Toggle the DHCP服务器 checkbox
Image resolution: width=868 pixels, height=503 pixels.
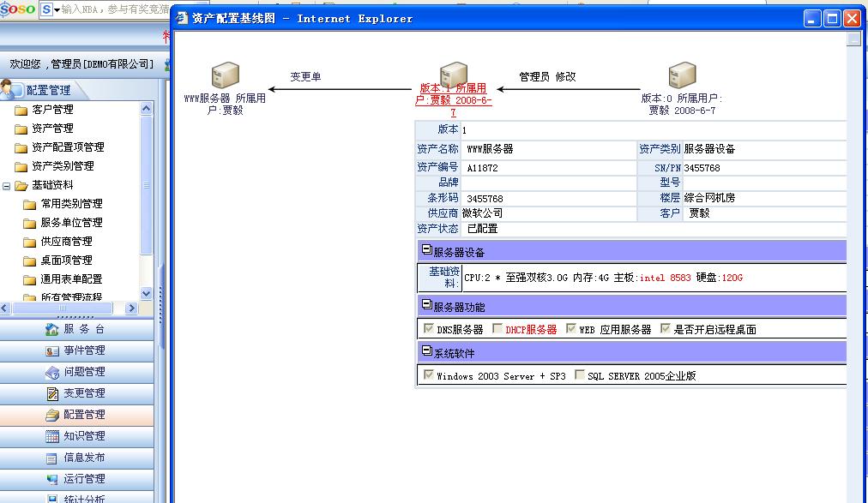coord(497,329)
